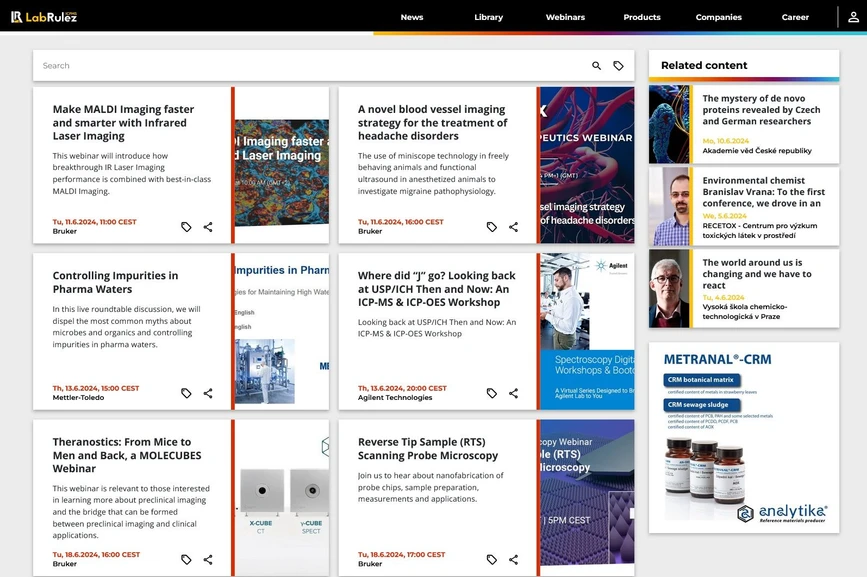Click 'Akademie věd České republiky' source text
Screen dimensions: 867x577
coord(757,150)
